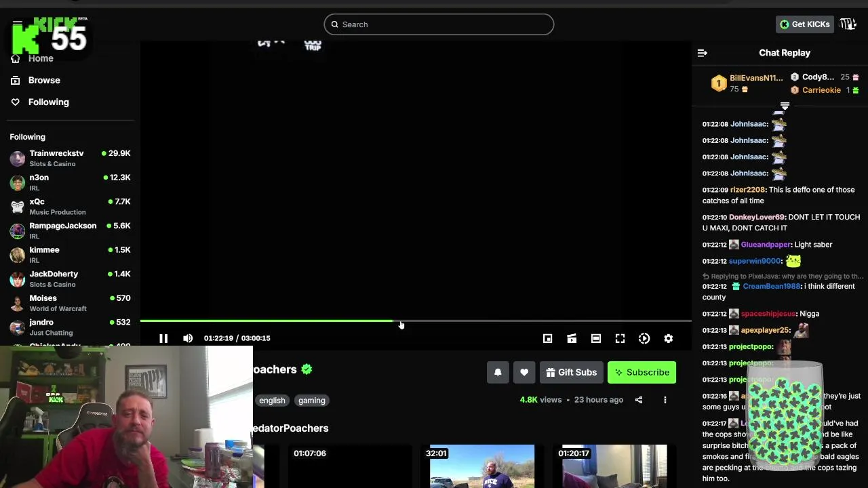
Task: Open JackDoherty channel
Action: [70, 279]
